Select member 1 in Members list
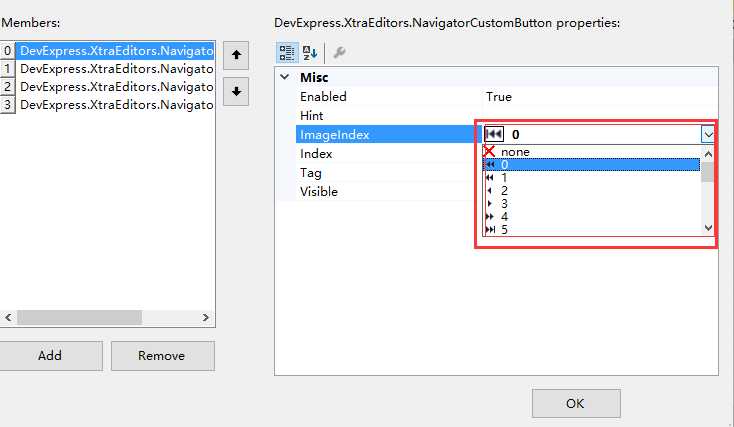The height and width of the screenshot is (427, 734). point(108,69)
